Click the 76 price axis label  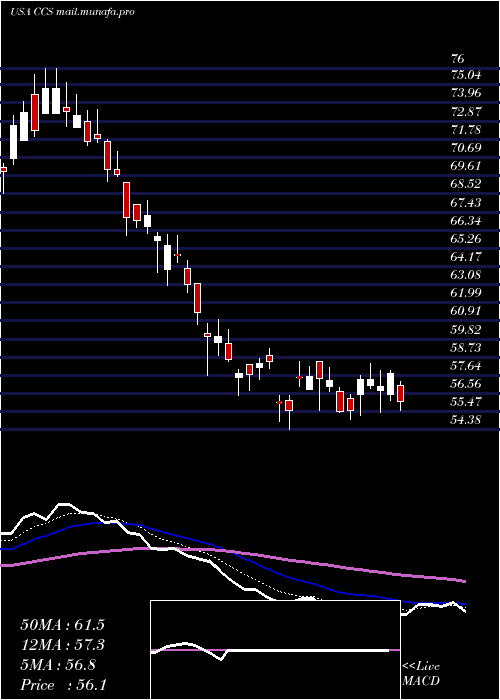click(458, 58)
